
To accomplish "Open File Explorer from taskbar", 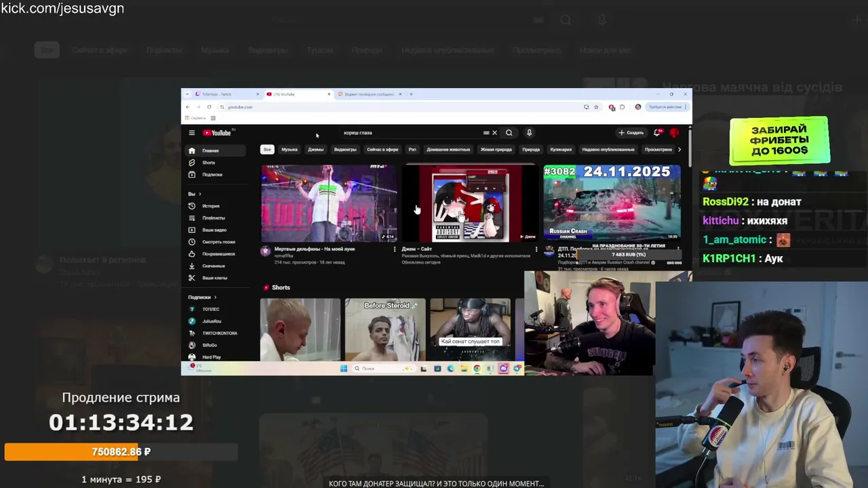I will click(464, 369).
